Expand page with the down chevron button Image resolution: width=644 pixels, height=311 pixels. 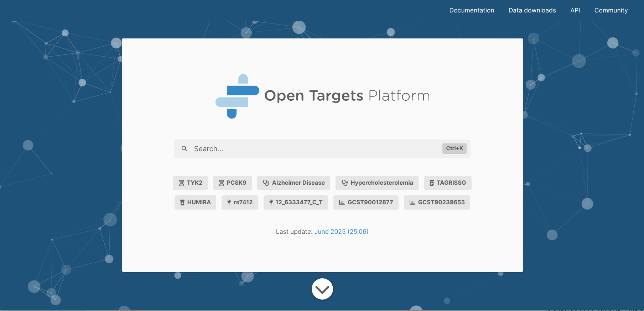point(322,289)
